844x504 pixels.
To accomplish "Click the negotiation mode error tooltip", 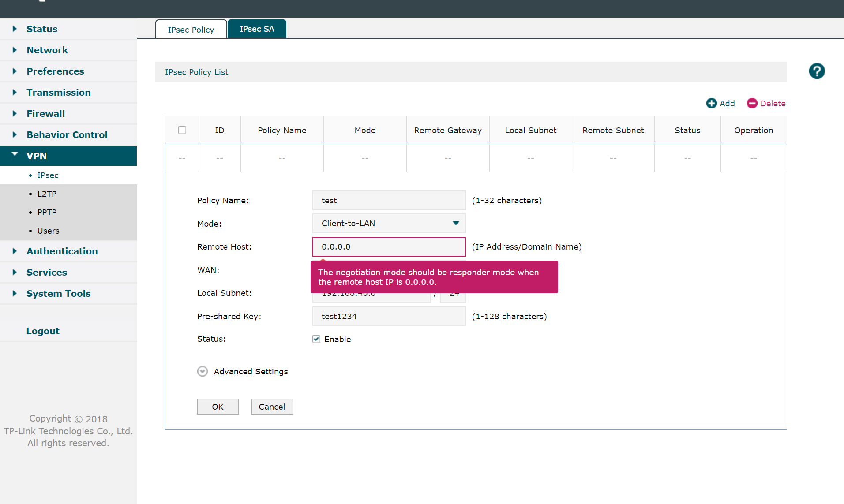I will pyautogui.click(x=434, y=277).
